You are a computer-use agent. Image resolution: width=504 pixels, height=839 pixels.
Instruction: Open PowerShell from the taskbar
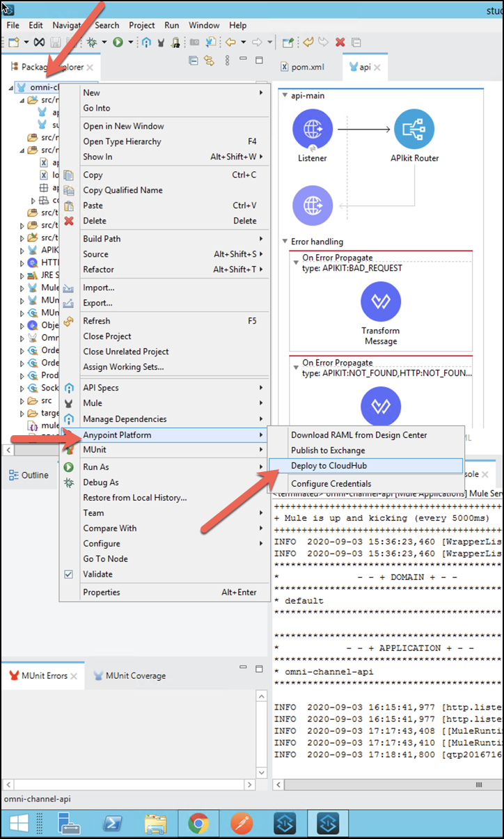pyautogui.click(x=113, y=824)
